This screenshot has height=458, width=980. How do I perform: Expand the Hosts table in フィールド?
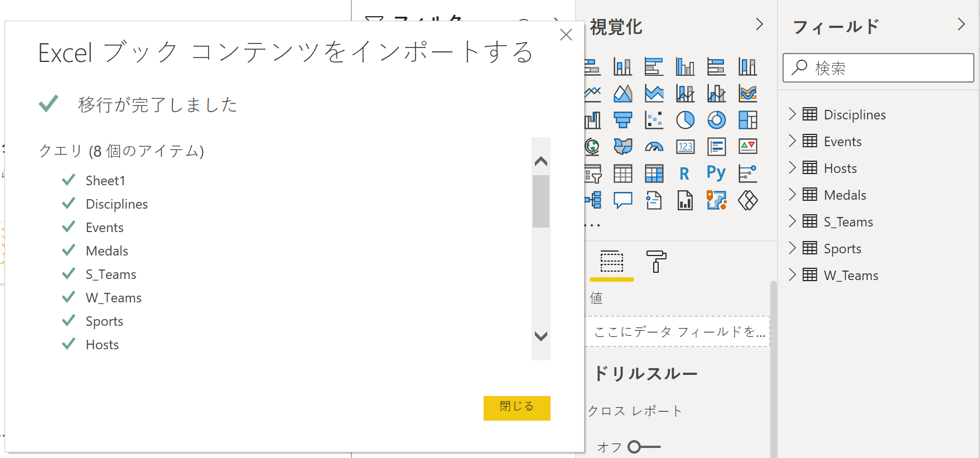point(792,168)
